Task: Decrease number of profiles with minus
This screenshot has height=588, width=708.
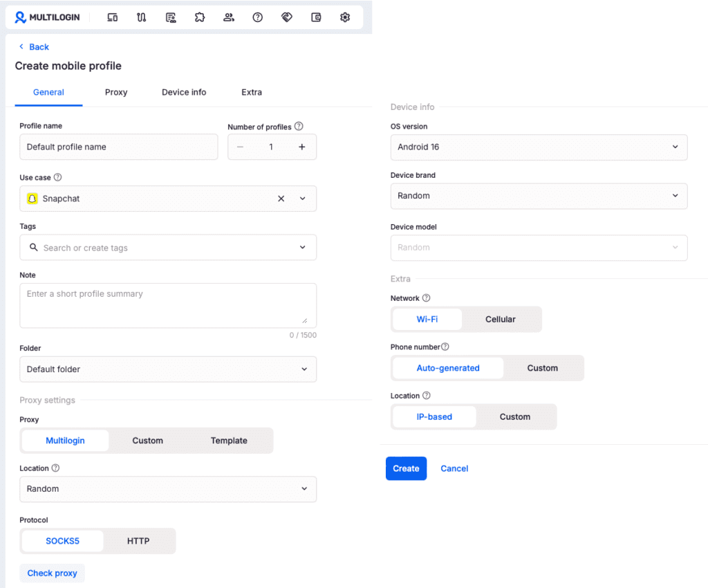Action: point(240,147)
